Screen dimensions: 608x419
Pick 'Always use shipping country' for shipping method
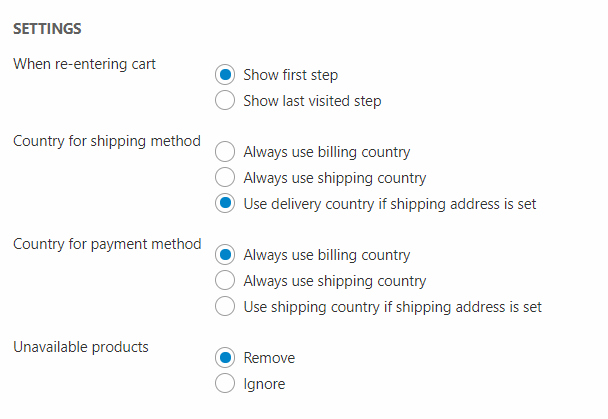[226, 178]
